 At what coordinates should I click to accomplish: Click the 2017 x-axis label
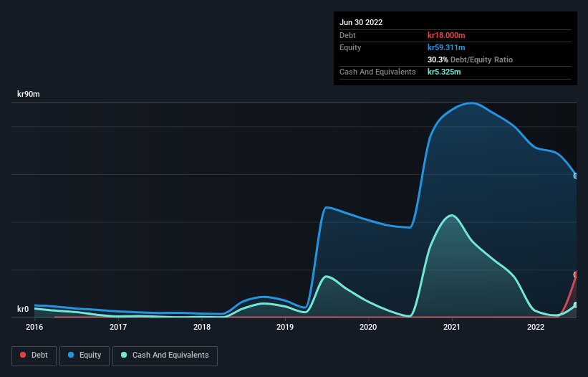tap(118, 327)
